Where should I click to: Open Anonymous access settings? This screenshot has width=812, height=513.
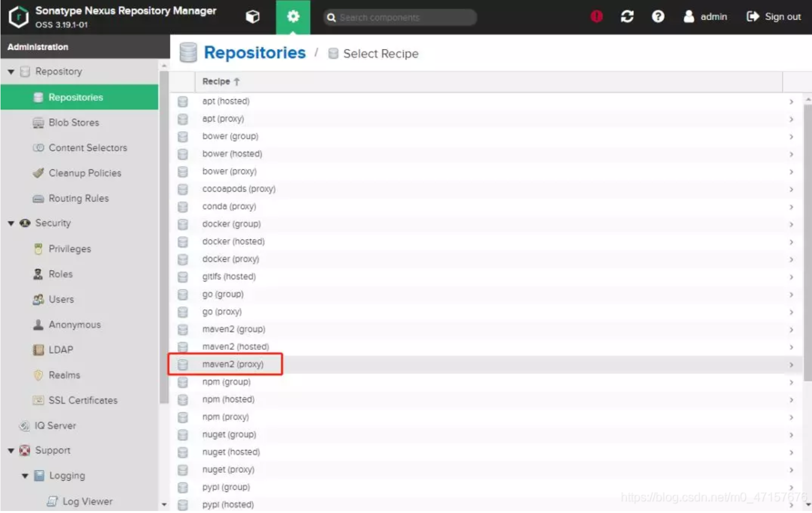coord(74,324)
